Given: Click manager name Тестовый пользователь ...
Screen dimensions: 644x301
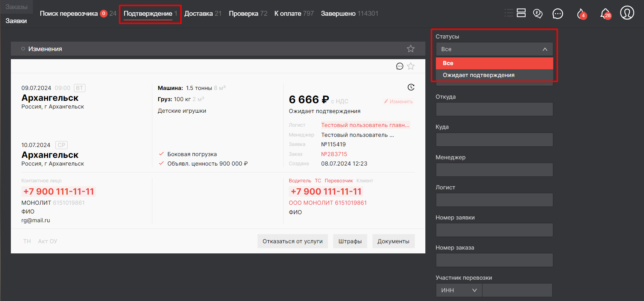Looking at the screenshot, I should coord(357,135).
